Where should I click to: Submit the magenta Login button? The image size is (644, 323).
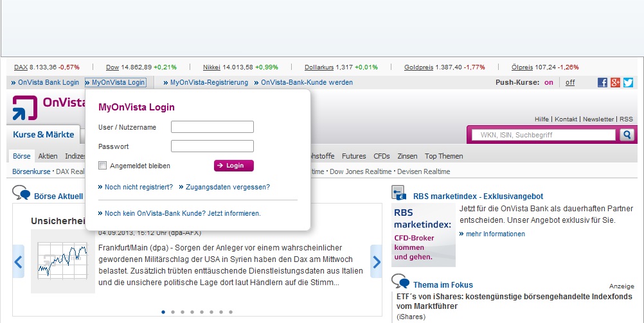click(234, 166)
